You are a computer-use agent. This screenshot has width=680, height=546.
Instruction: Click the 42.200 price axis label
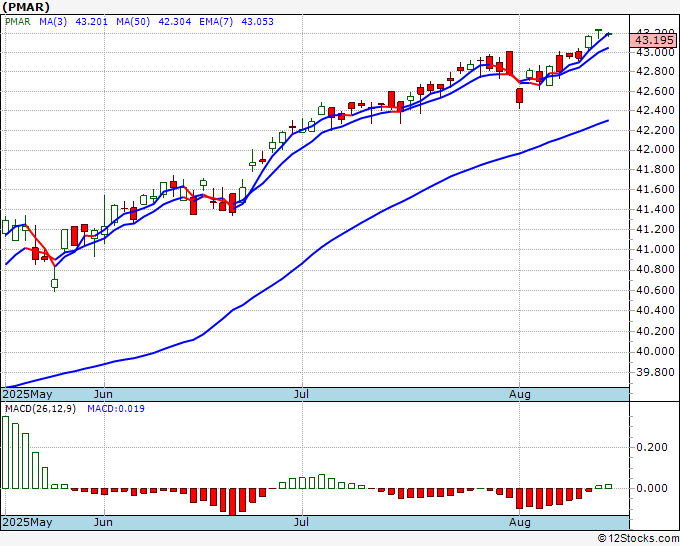pyautogui.click(x=655, y=131)
